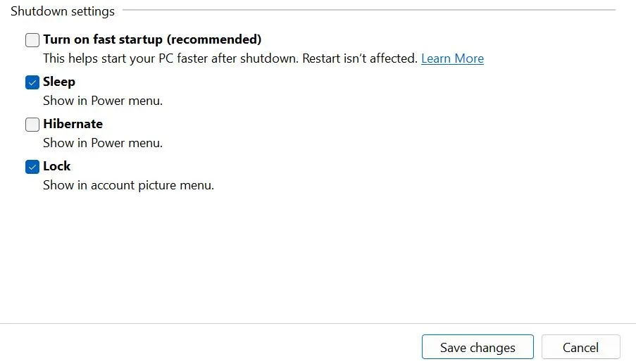Screen dimensions: 636x364
Task: Click 'Show in account picture menu' description
Action: click(128, 186)
